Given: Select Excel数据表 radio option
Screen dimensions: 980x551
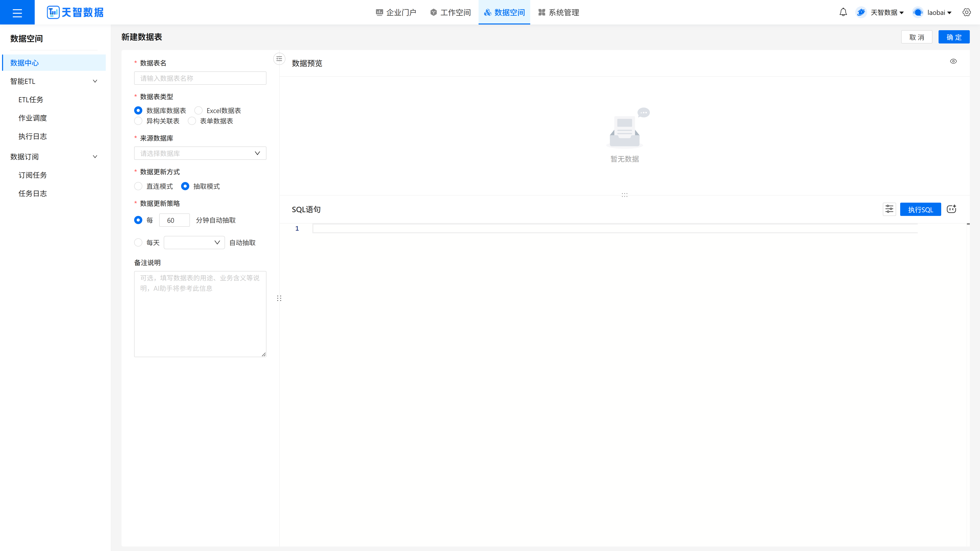Looking at the screenshot, I should [x=198, y=111].
